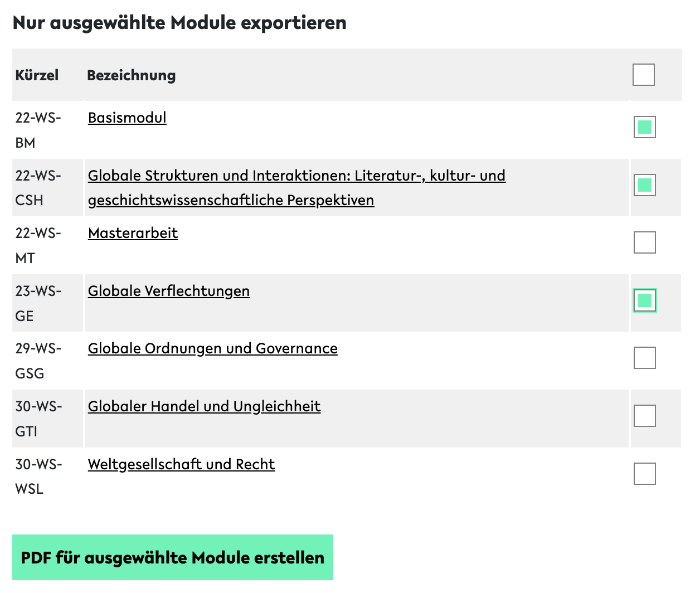Viewport: 700px width, 593px height.
Task: Check the Globale Ordnungen und Governance checkbox
Action: pyautogui.click(x=644, y=358)
